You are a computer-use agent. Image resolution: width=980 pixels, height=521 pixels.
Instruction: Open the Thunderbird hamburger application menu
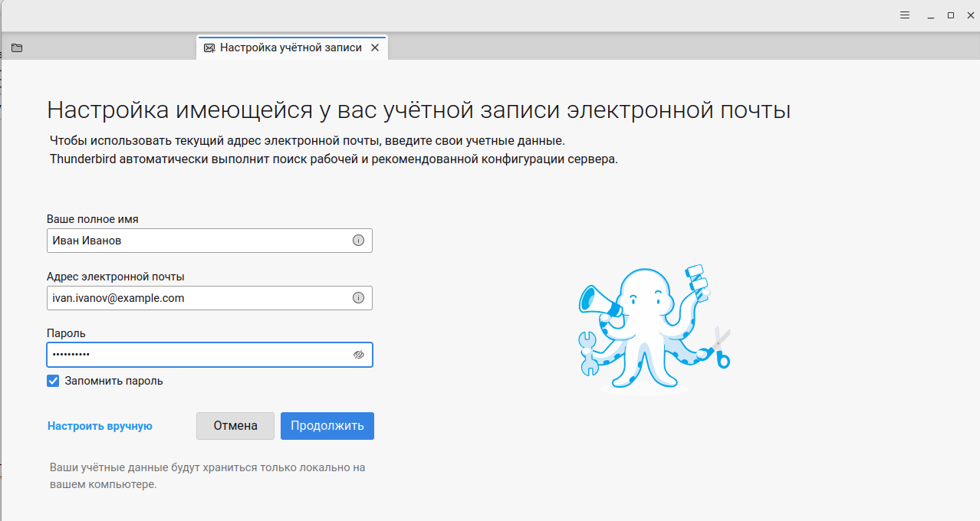click(904, 15)
